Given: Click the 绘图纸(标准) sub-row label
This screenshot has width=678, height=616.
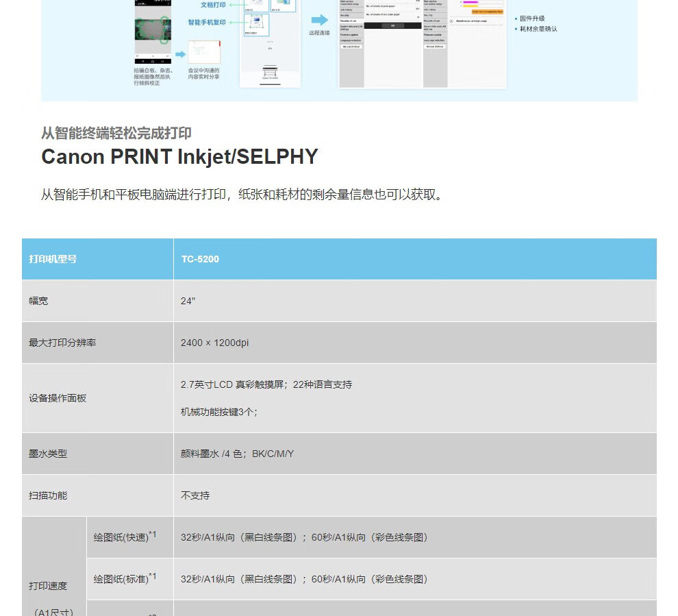Looking at the screenshot, I should [125, 578].
